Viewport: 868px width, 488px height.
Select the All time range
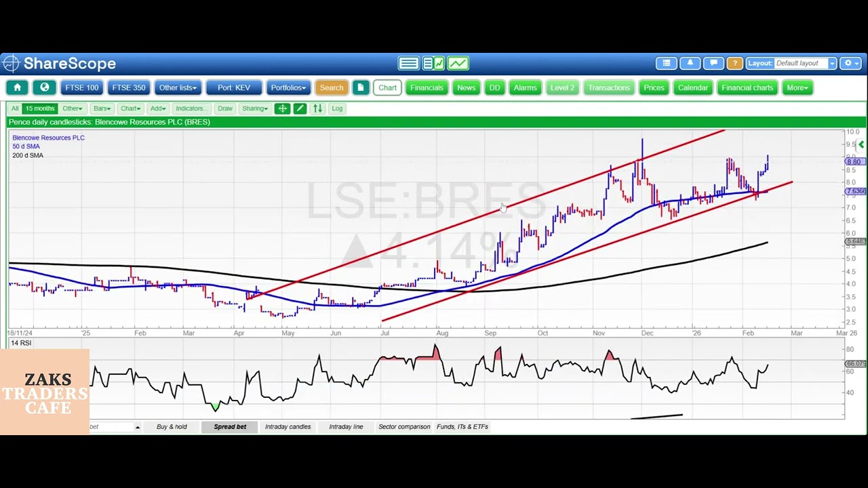15,108
